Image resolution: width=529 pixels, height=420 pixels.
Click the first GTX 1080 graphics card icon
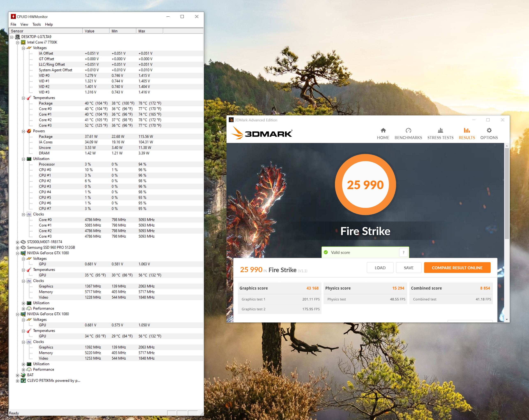tap(23, 253)
